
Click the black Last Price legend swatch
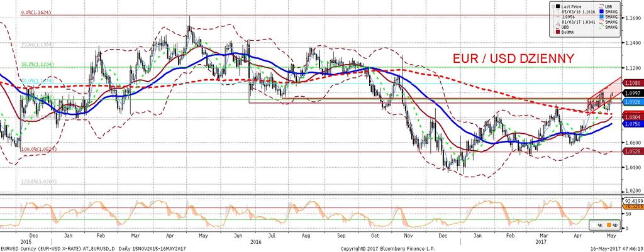point(558,6)
